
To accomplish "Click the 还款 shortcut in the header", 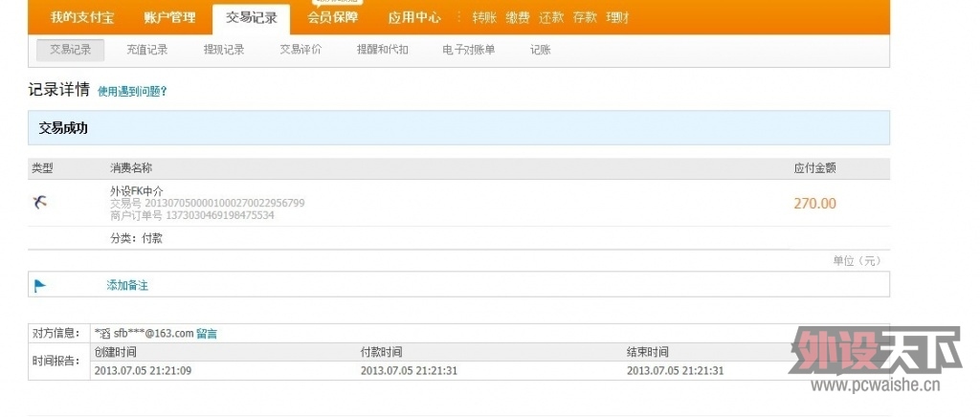I will [x=551, y=17].
